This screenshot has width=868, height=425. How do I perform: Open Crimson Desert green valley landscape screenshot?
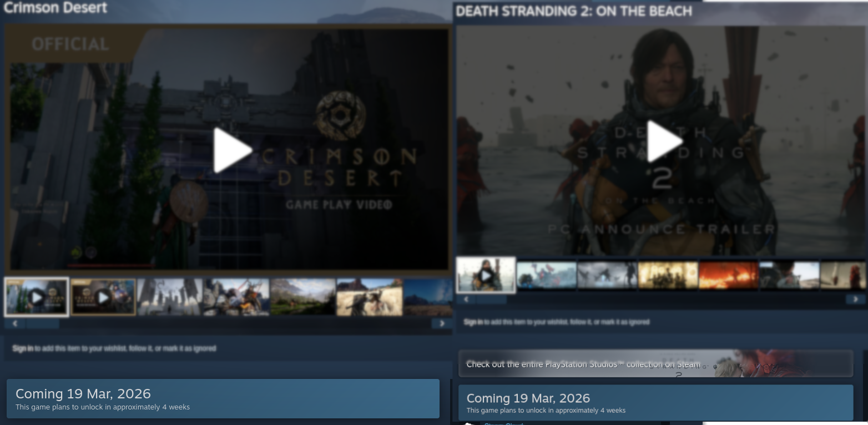coord(303,297)
